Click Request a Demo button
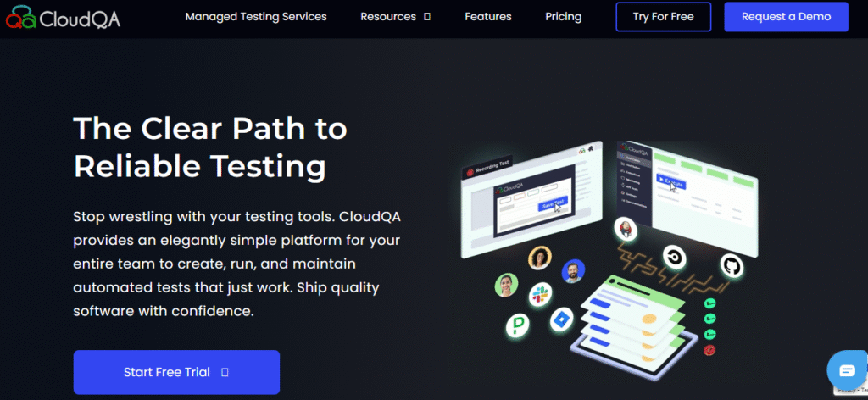This screenshot has width=868, height=400. [786, 17]
